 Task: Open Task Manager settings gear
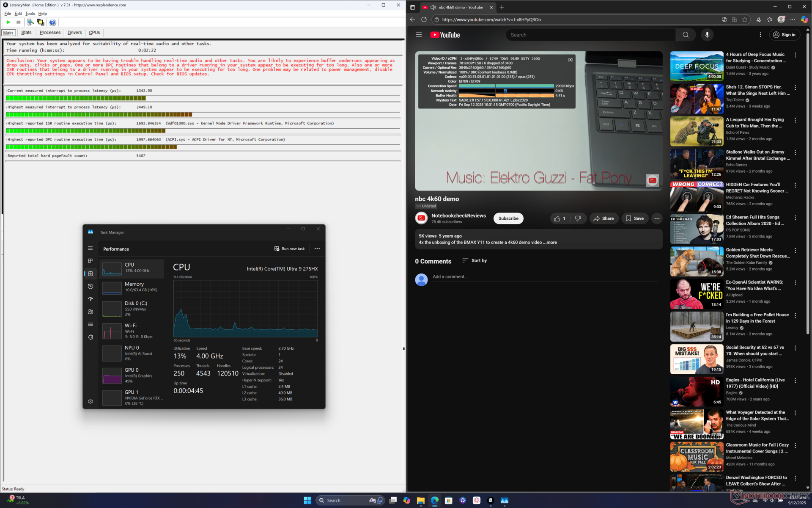click(x=91, y=401)
